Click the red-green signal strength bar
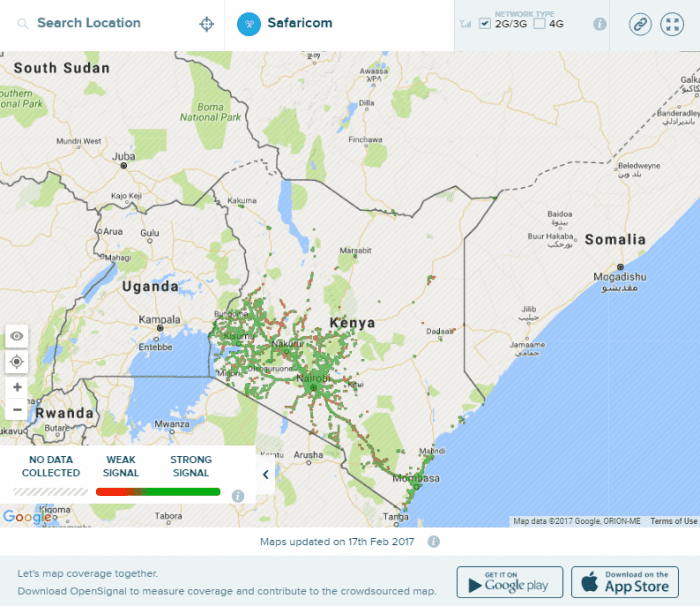The width and height of the screenshot is (700, 606). [157, 492]
